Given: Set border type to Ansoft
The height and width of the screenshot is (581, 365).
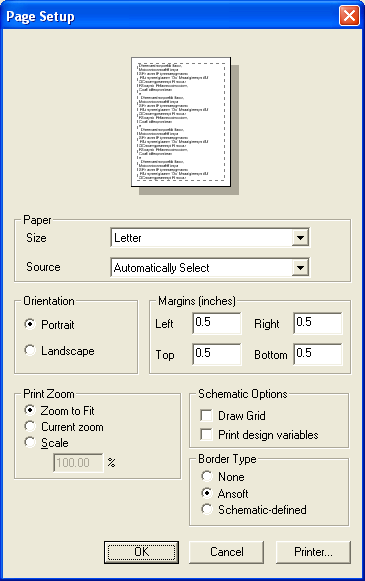Looking at the screenshot, I should click(x=207, y=493).
